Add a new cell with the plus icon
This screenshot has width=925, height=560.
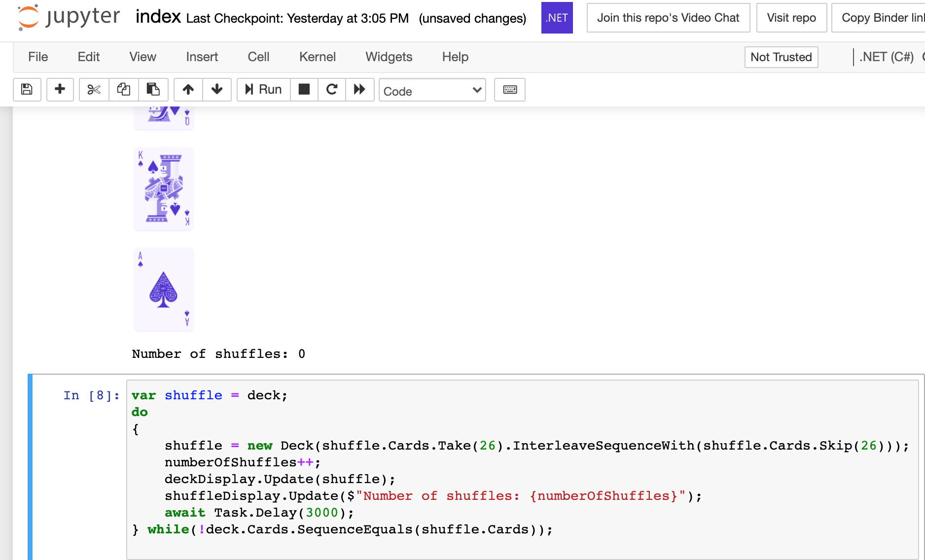[60, 90]
